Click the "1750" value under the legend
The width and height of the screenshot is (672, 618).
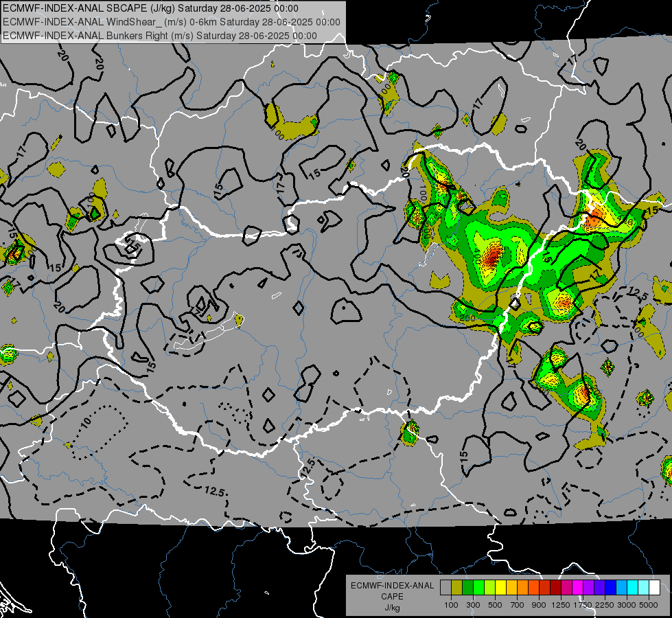point(583,605)
